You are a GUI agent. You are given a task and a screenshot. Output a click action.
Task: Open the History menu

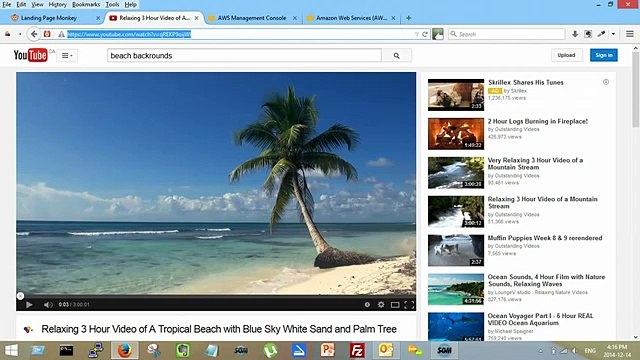[58, 4]
